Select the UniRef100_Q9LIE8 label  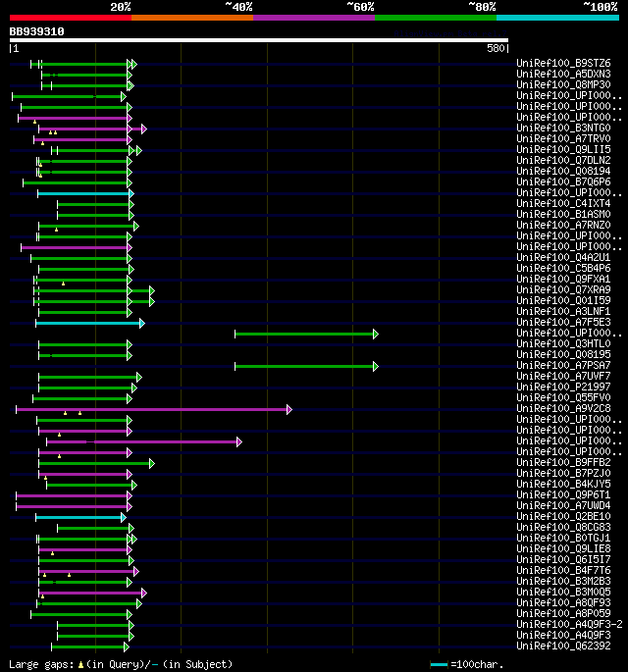click(x=563, y=549)
